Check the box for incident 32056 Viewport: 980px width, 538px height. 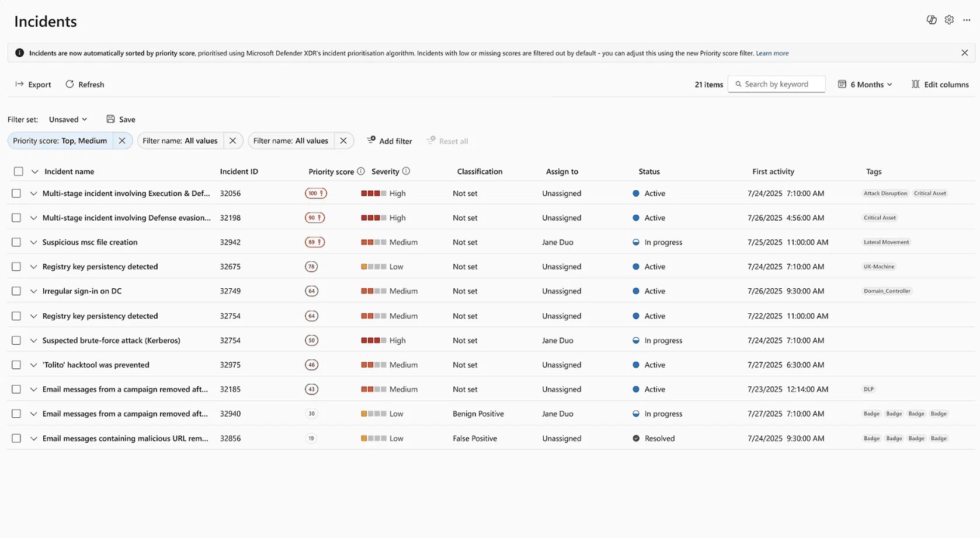click(x=16, y=193)
